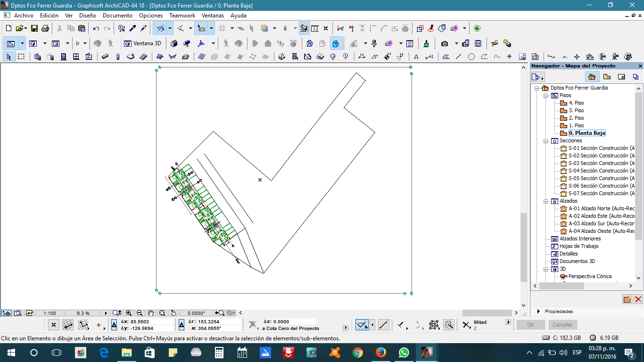Toggle the guide lines snap button

coord(362,325)
